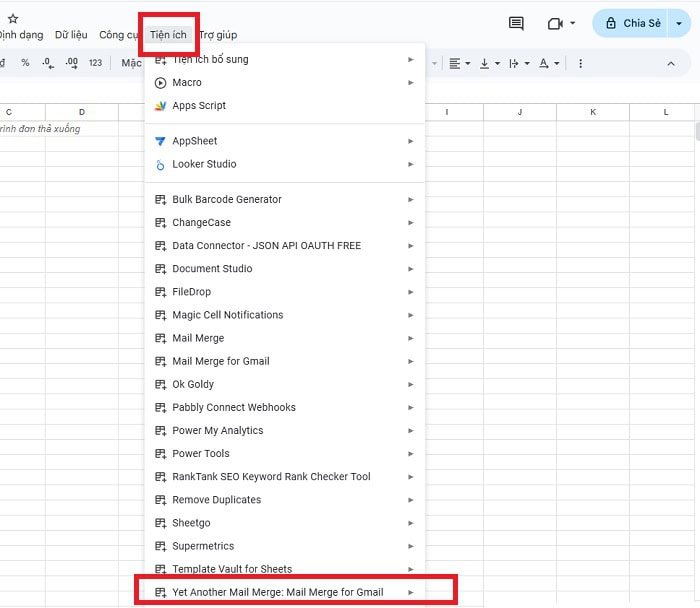Click the video camera meeting icon
Screen dimensions: 700x608
(x=555, y=23)
